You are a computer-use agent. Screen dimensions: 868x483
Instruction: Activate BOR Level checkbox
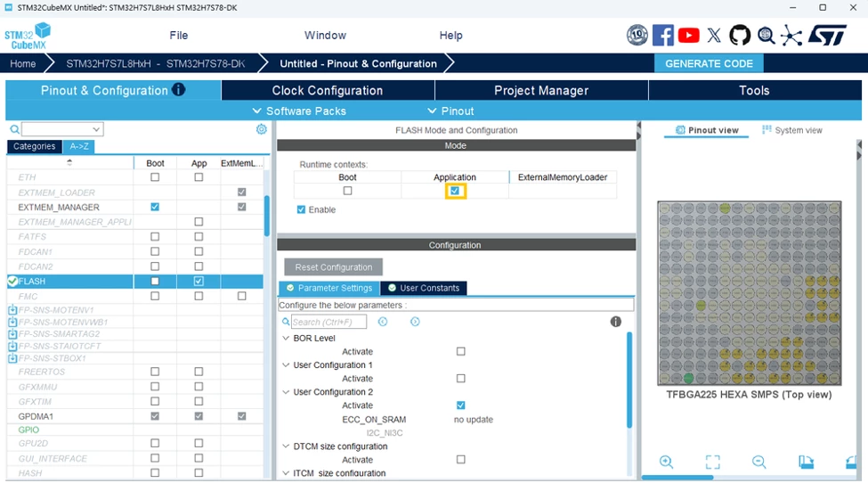tap(460, 352)
